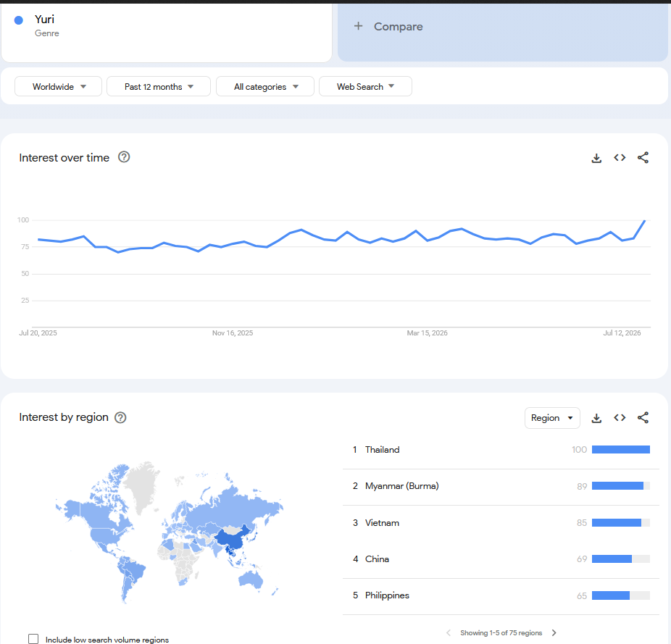Select the Yuri Genre search term
This screenshot has height=644, width=671.
167,33
